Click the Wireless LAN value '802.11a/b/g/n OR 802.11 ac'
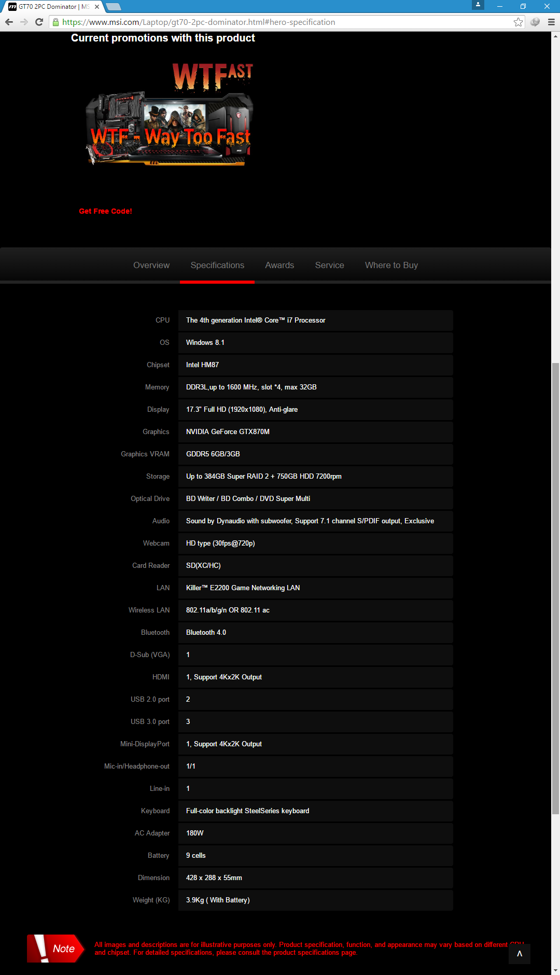 [x=228, y=610]
